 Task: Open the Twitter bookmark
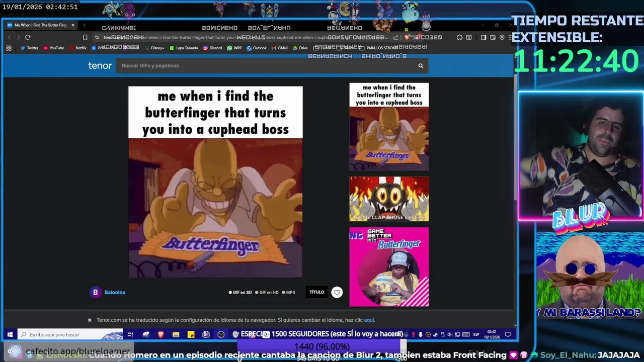coord(29,48)
